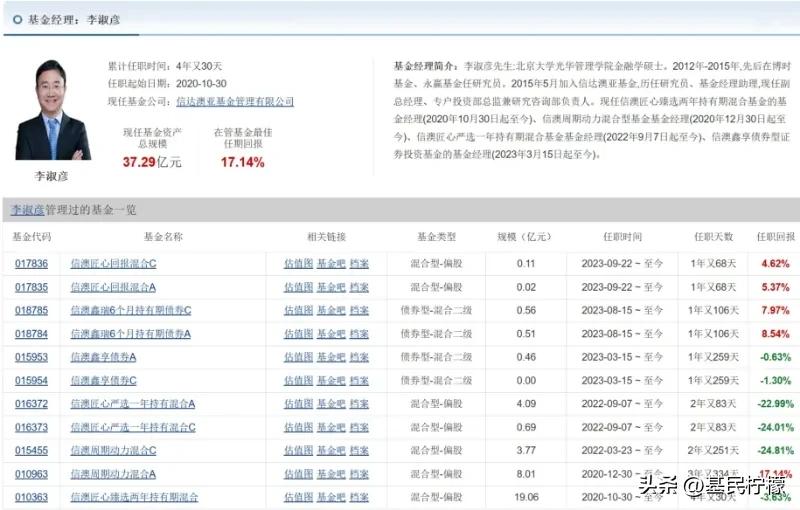The height and width of the screenshot is (510, 800).
Task: Click the 8.01 fund size cell
Action: (x=526, y=474)
